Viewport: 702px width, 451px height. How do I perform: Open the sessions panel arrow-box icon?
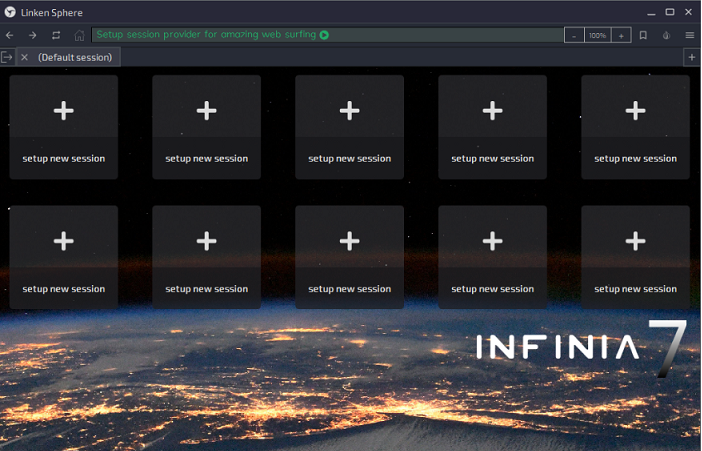pyautogui.click(x=7, y=57)
